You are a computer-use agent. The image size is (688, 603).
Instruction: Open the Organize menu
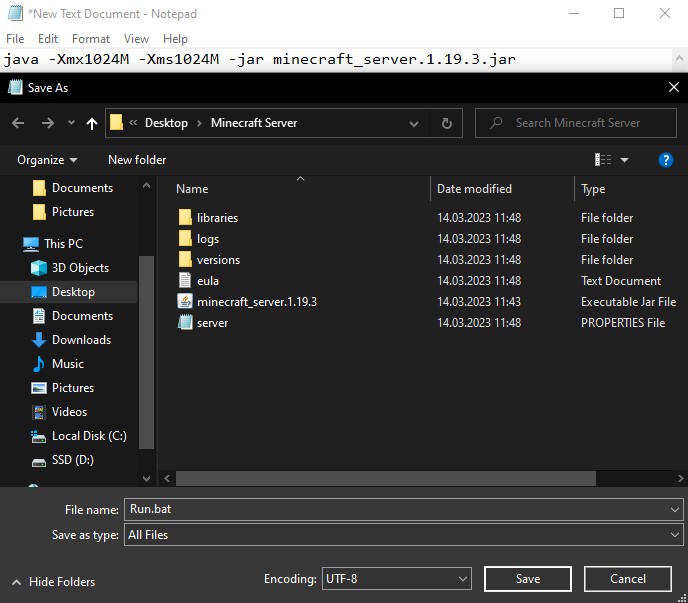(47, 160)
